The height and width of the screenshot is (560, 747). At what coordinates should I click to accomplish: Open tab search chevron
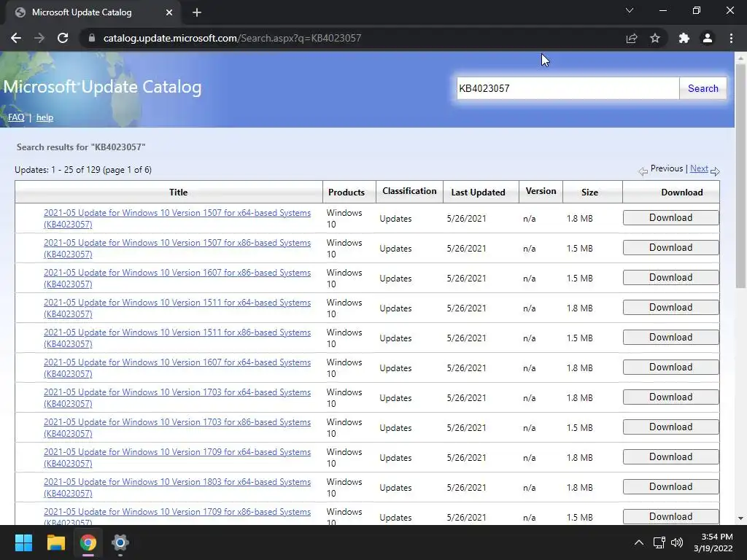coord(630,10)
